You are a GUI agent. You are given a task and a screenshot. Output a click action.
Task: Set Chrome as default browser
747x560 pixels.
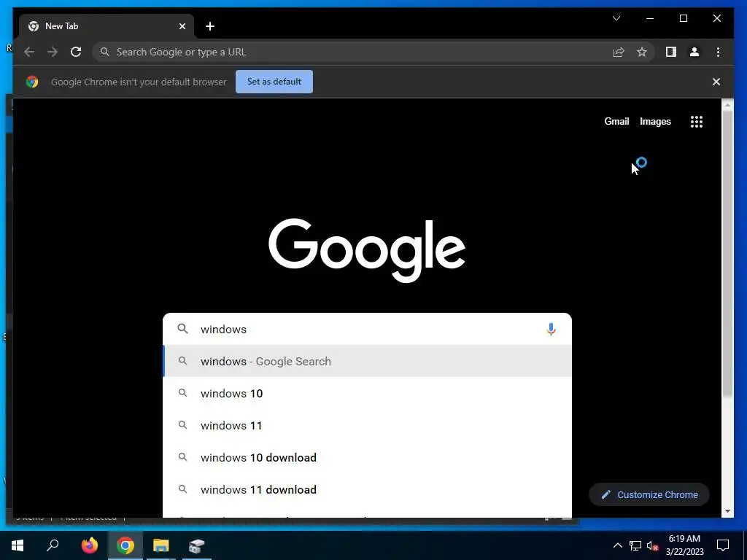tap(274, 82)
